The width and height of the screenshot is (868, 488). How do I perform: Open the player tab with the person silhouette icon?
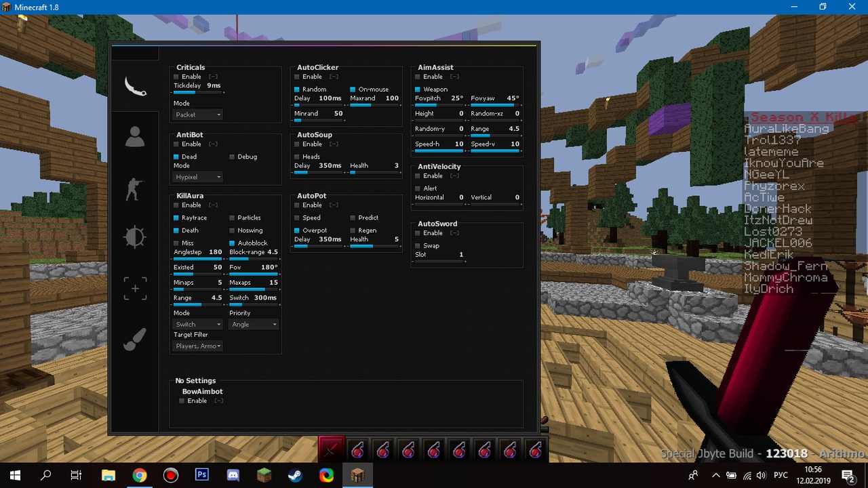(135, 137)
